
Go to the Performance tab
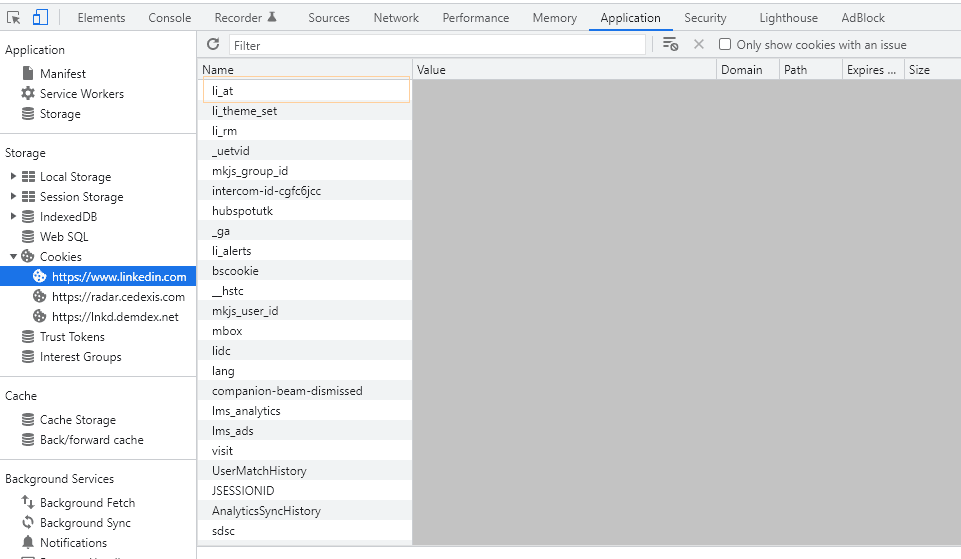click(476, 18)
